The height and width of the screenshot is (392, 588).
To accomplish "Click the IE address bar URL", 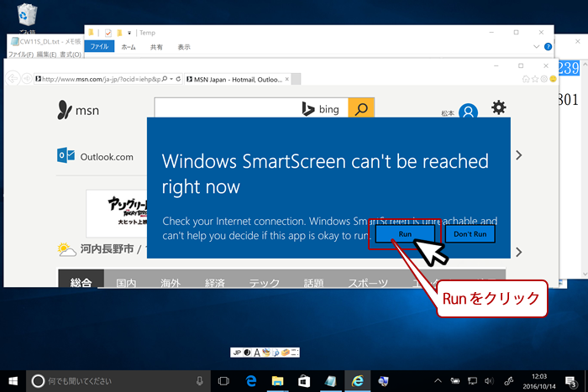I will (102, 79).
